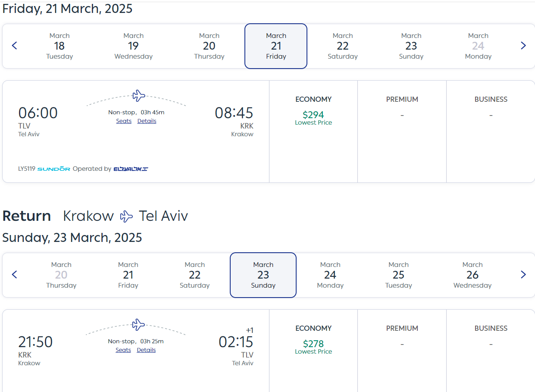View Details for the return flight
Image resolution: width=535 pixels, height=392 pixels.
(146, 350)
